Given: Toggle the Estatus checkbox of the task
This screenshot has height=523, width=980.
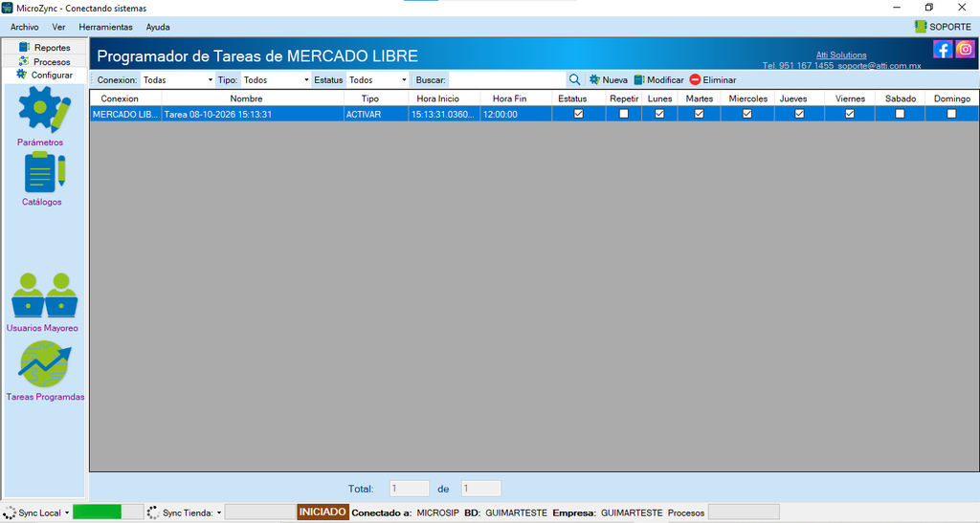Looking at the screenshot, I should [578, 114].
